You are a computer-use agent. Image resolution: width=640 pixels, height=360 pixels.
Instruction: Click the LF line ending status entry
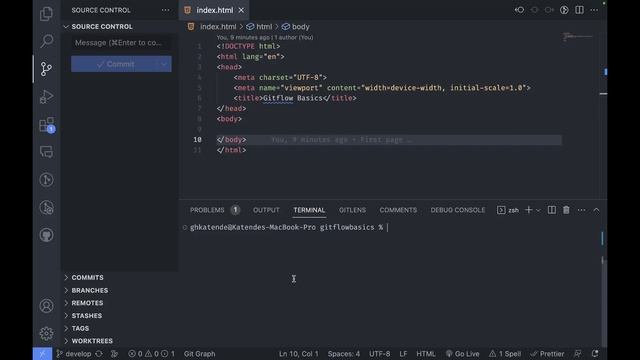[403, 354]
